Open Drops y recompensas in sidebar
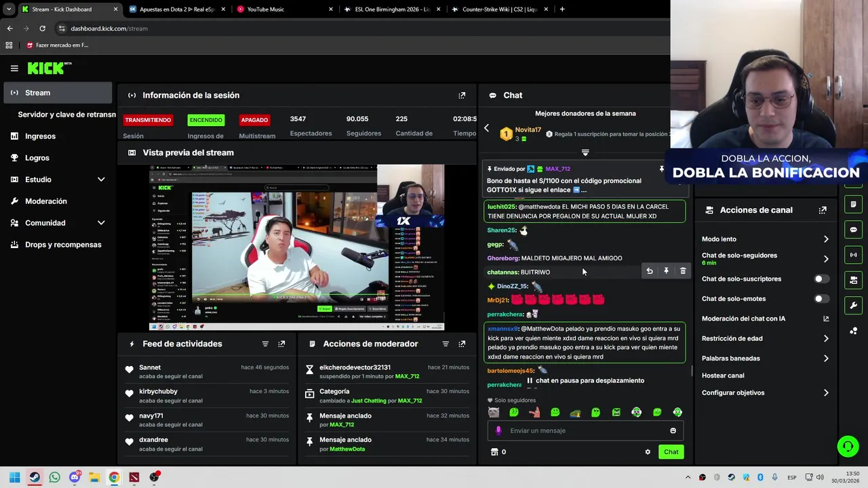This screenshot has height=488, width=868. pyautogui.click(x=58, y=245)
